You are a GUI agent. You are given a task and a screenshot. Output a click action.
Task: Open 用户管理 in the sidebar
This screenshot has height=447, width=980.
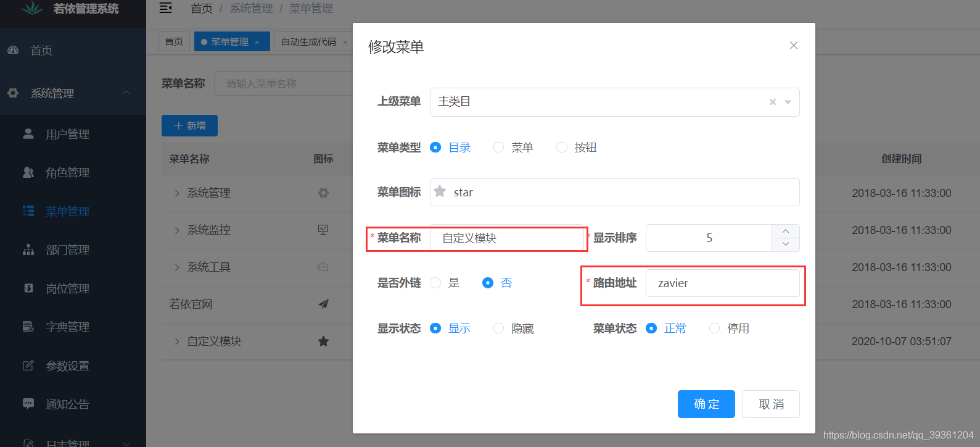(x=73, y=134)
